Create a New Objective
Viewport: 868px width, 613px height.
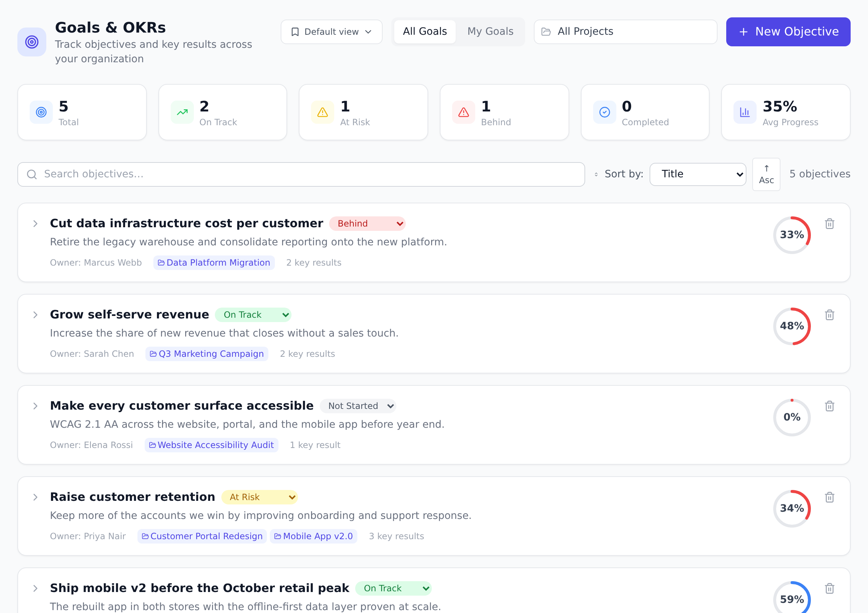tap(788, 32)
